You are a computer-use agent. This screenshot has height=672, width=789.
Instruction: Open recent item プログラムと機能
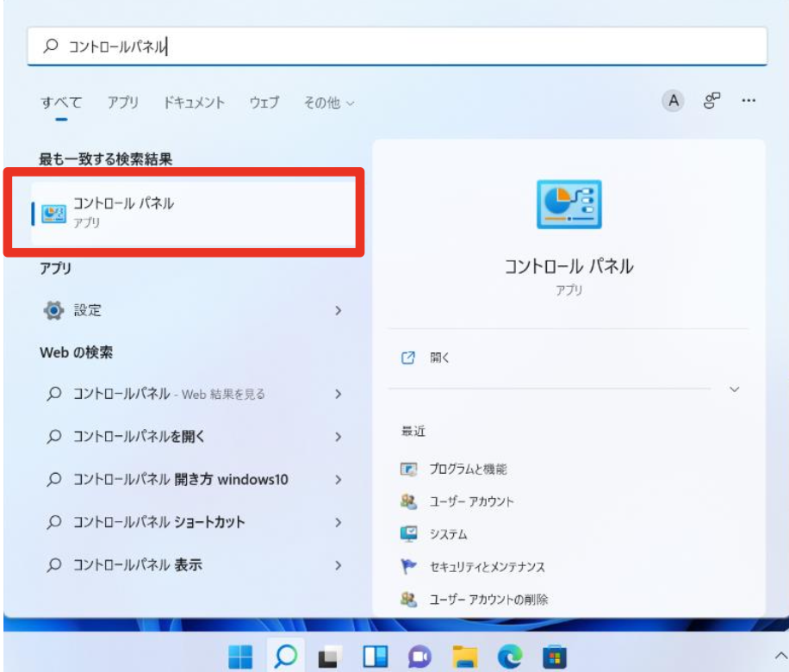click(468, 470)
